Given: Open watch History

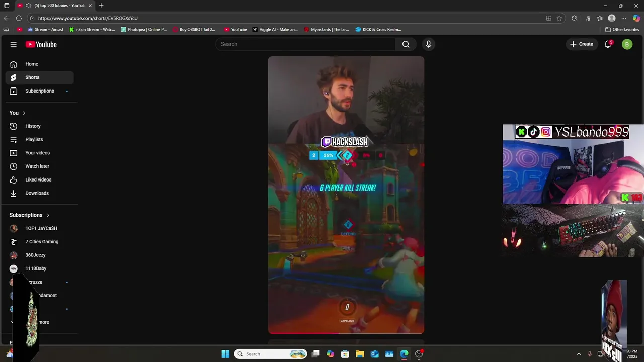Looking at the screenshot, I should 39,126.
